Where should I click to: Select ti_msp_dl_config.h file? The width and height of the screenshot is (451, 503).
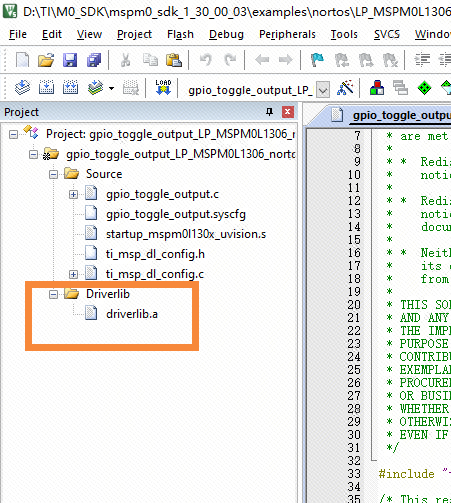[x=155, y=254]
